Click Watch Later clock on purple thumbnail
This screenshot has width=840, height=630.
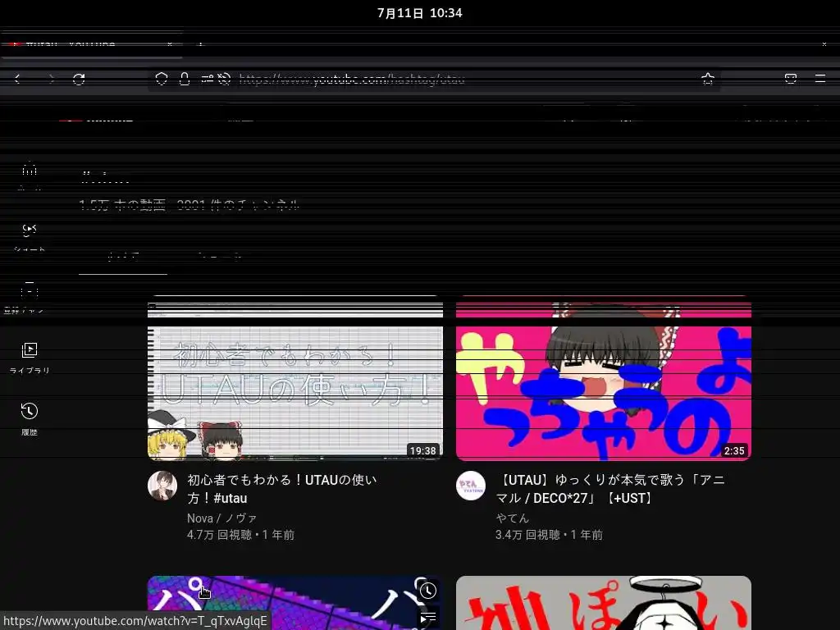(x=427, y=591)
